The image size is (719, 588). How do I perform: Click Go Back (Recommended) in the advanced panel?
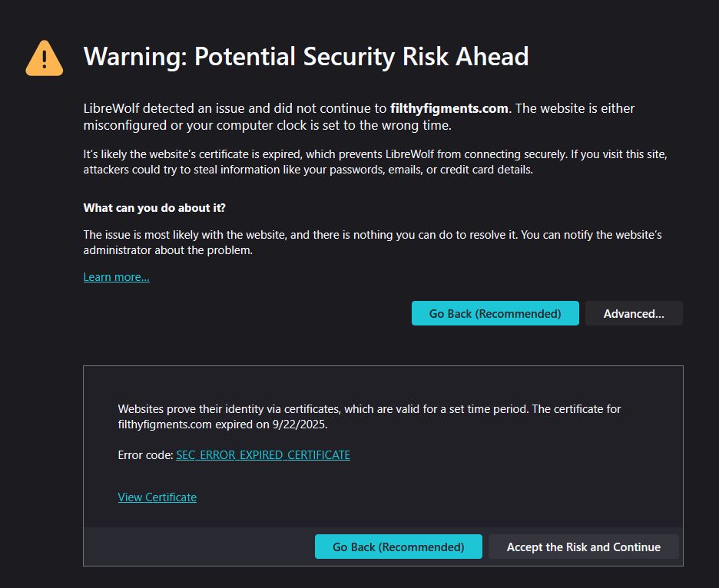click(x=398, y=547)
